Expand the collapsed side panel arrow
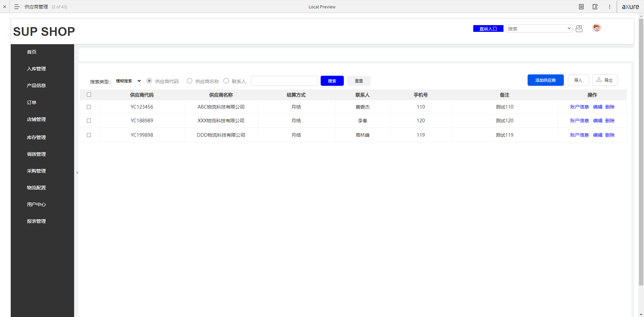 pyautogui.click(x=77, y=173)
